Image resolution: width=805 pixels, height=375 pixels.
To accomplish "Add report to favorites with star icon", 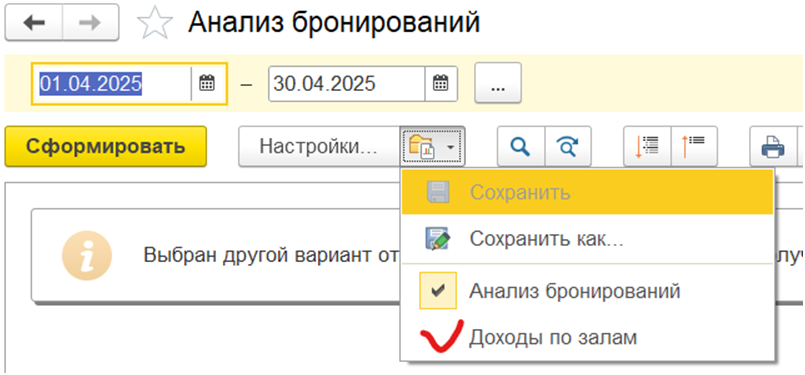I will coord(155,23).
